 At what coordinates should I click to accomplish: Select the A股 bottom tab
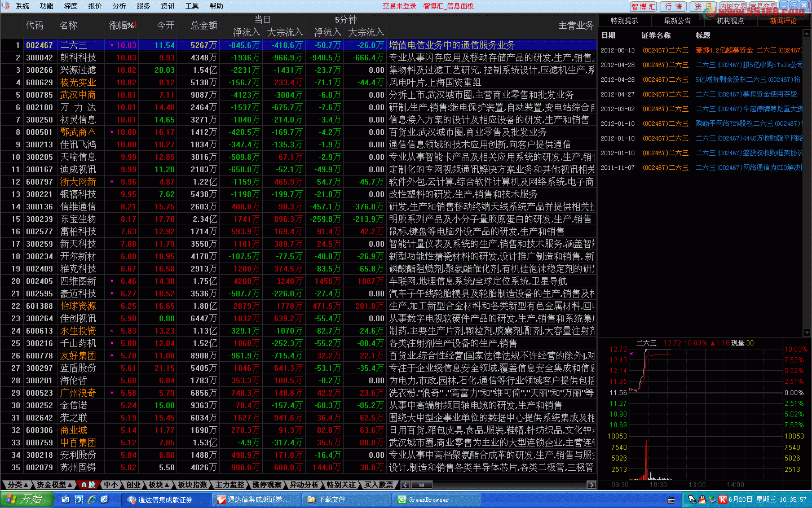click(88, 485)
